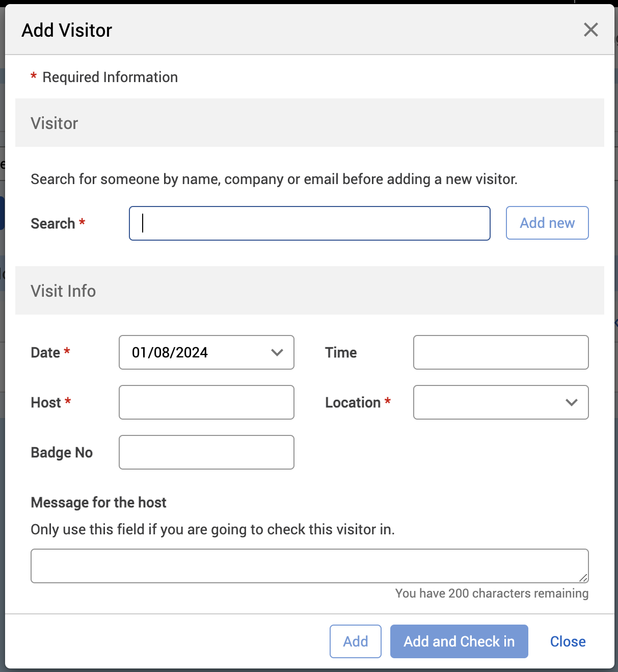Image resolution: width=618 pixels, height=672 pixels.
Task: Click the Host label text
Action: tap(46, 402)
